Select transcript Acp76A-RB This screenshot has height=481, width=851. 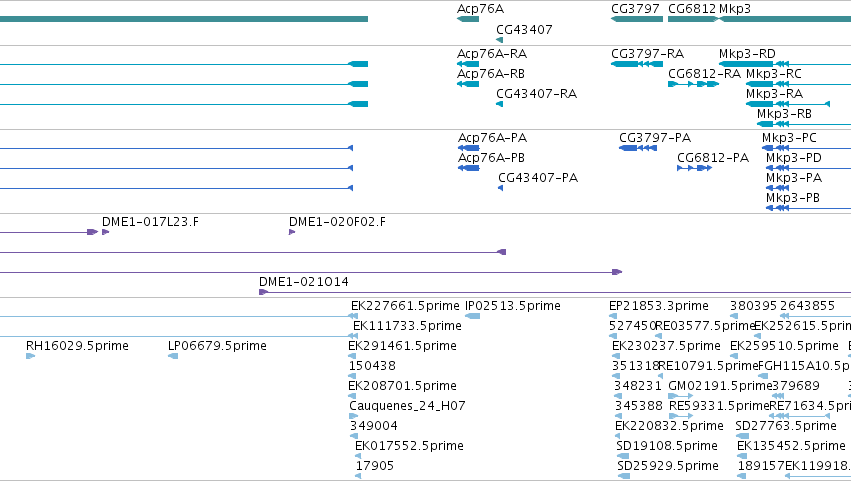coord(491,74)
